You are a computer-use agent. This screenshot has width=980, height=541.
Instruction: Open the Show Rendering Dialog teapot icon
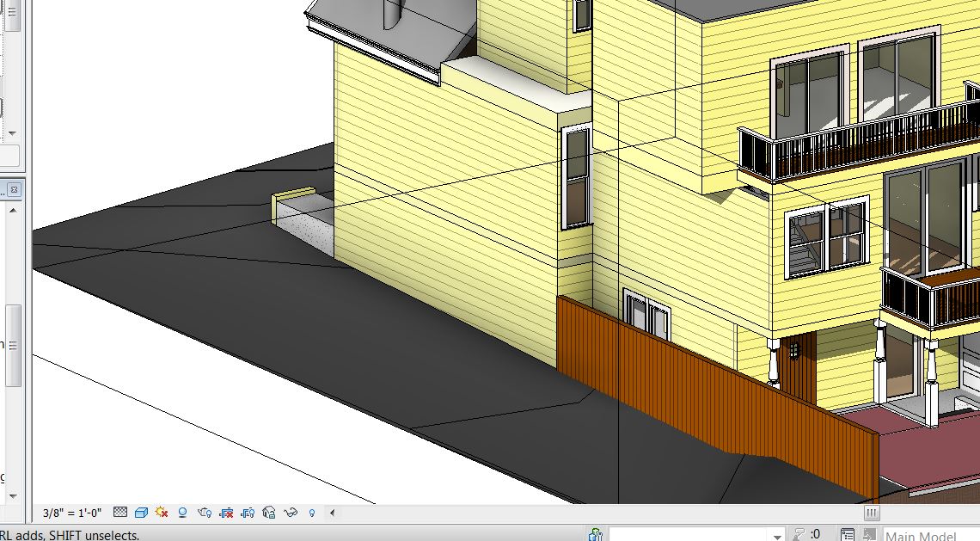(x=205, y=513)
